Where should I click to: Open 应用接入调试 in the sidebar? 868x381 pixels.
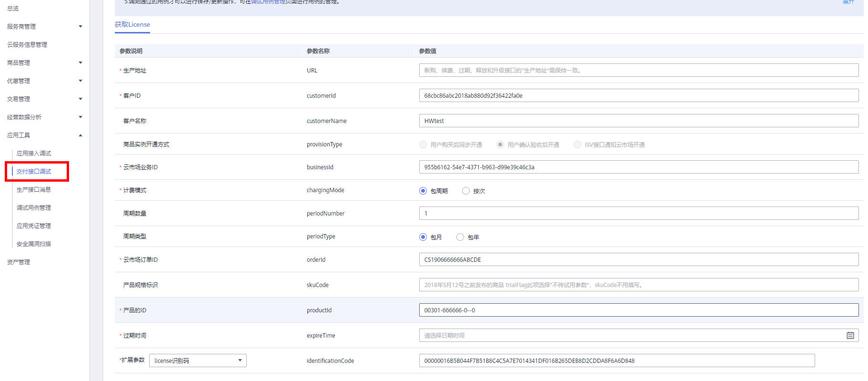(x=34, y=154)
